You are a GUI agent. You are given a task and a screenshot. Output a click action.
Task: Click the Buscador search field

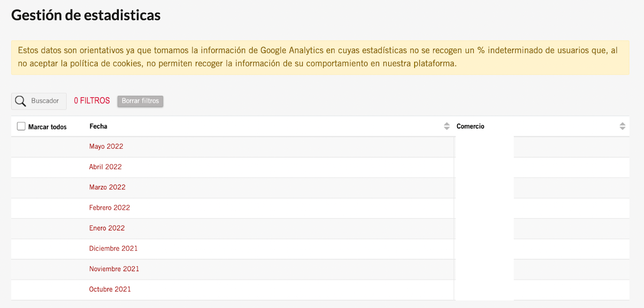(39, 101)
